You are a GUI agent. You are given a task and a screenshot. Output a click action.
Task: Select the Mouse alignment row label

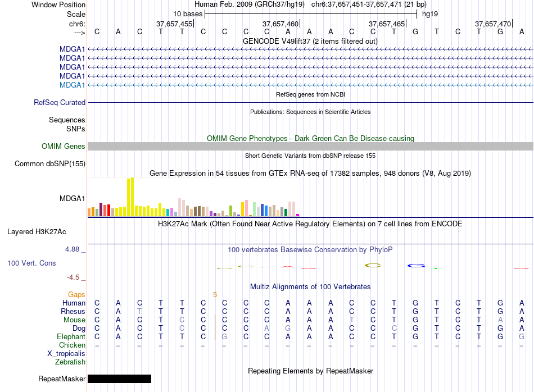(x=74, y=320)
